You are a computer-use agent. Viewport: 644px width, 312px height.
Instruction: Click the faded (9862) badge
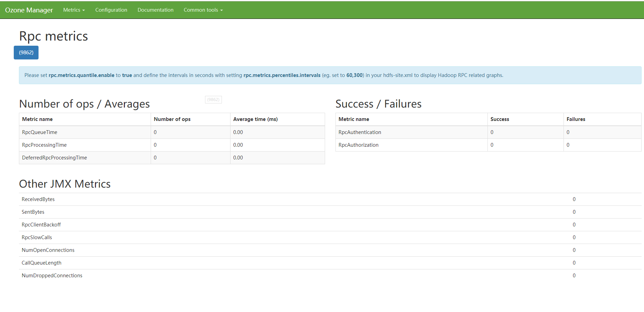click(213, 100)
